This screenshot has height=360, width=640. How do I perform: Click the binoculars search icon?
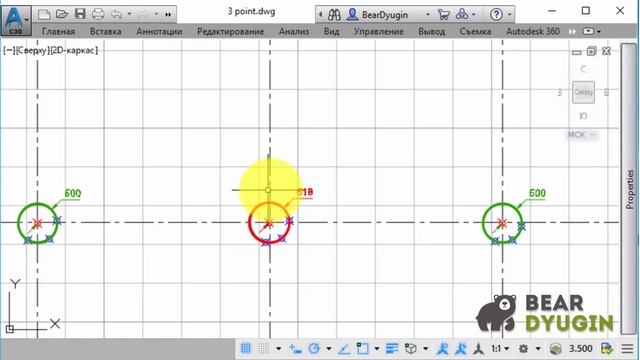coord(334,15)
